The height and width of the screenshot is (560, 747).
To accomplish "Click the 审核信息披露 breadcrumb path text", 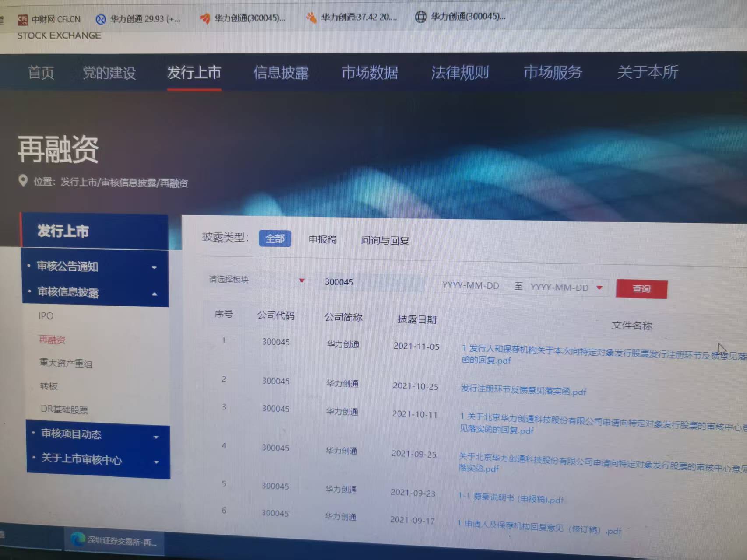I will (128, 183).
